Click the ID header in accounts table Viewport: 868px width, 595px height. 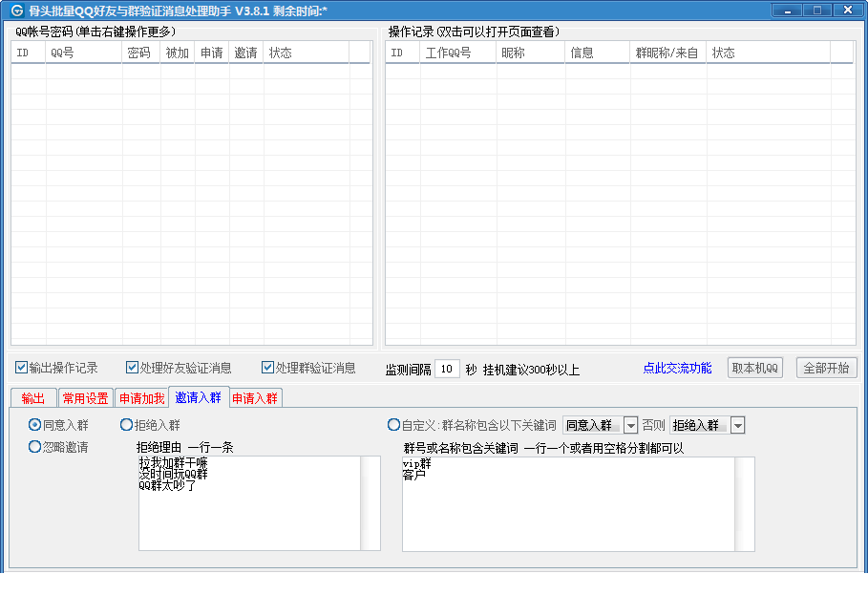(x=29, y=53)
